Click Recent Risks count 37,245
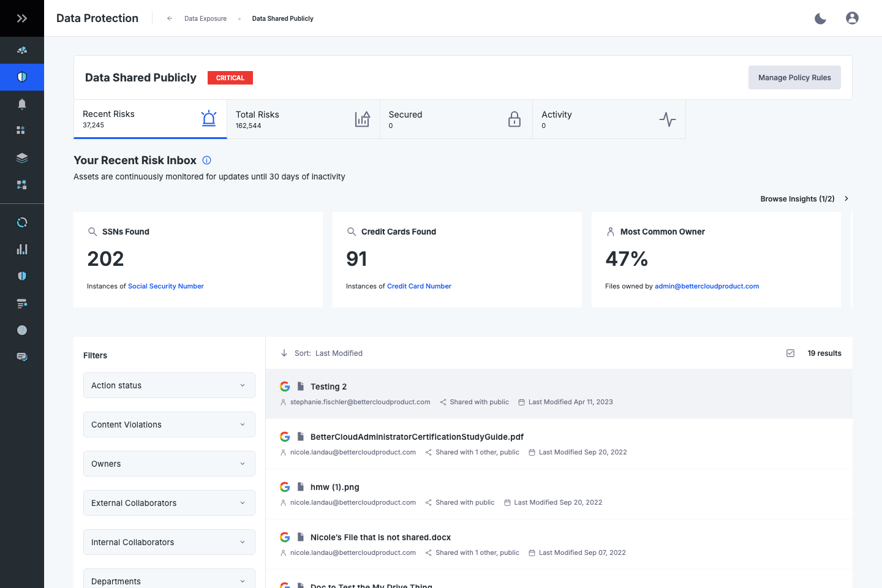 (x=94, y=126)
